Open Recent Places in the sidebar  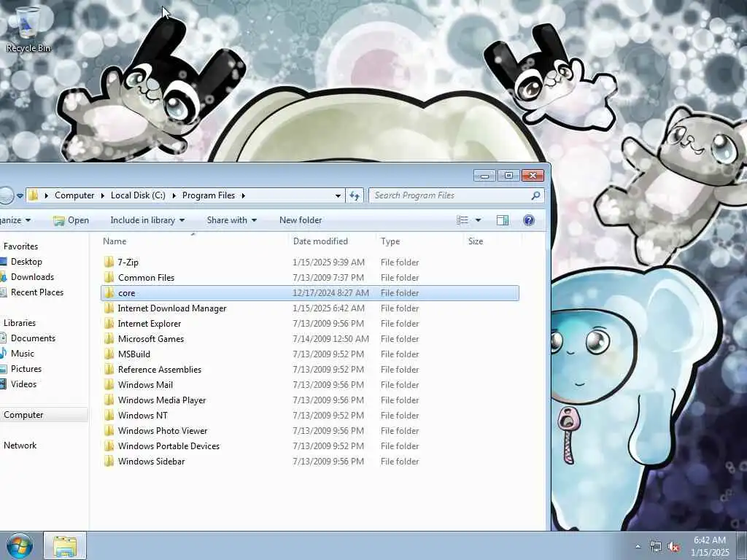pos(37,292)
